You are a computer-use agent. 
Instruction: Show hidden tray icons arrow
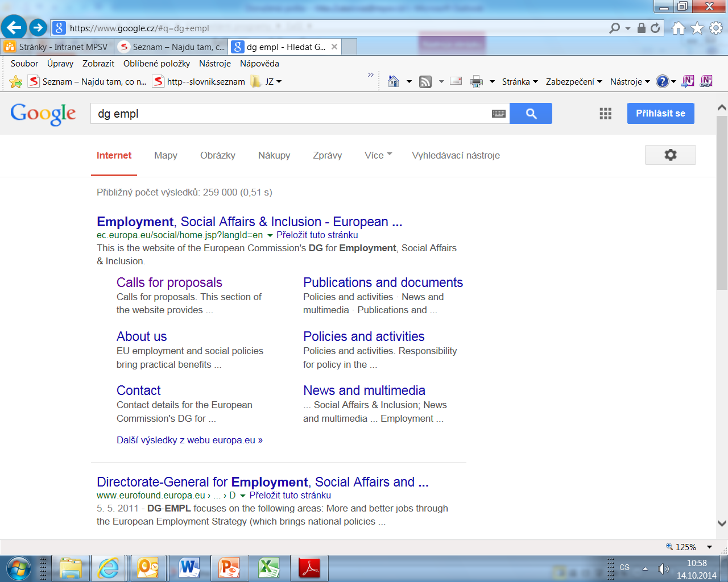pyautogui.click(x=645, y=568)
